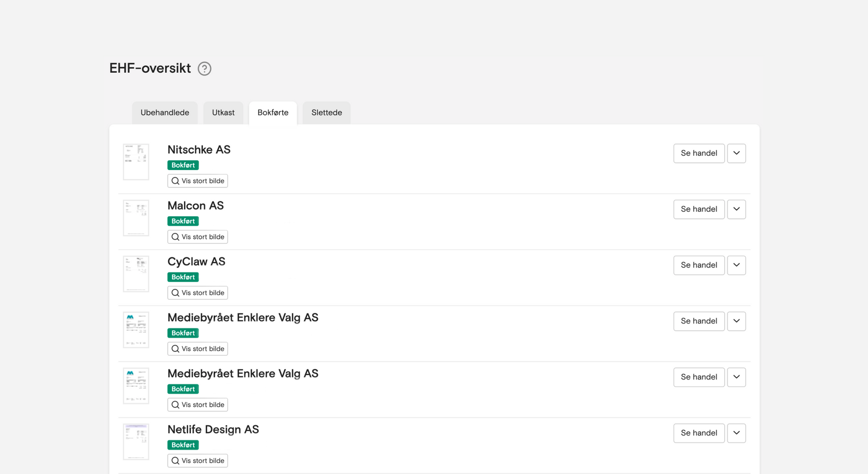Click the Malcon AS supplier name
Screen dimensions: 868x474
pyautogui.click(x=196, y=206)
